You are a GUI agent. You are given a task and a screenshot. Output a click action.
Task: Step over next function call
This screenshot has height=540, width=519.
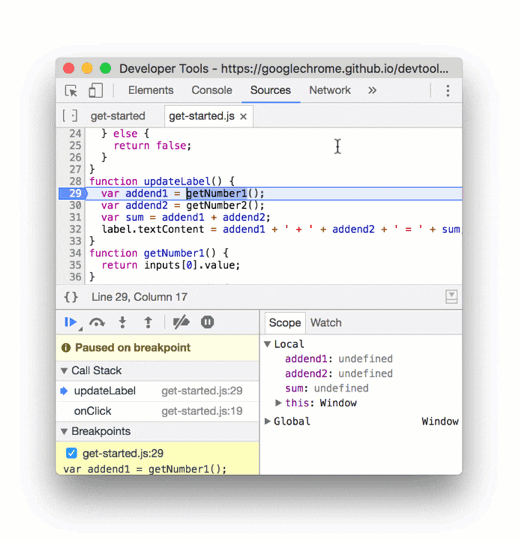tap(97, 322)
